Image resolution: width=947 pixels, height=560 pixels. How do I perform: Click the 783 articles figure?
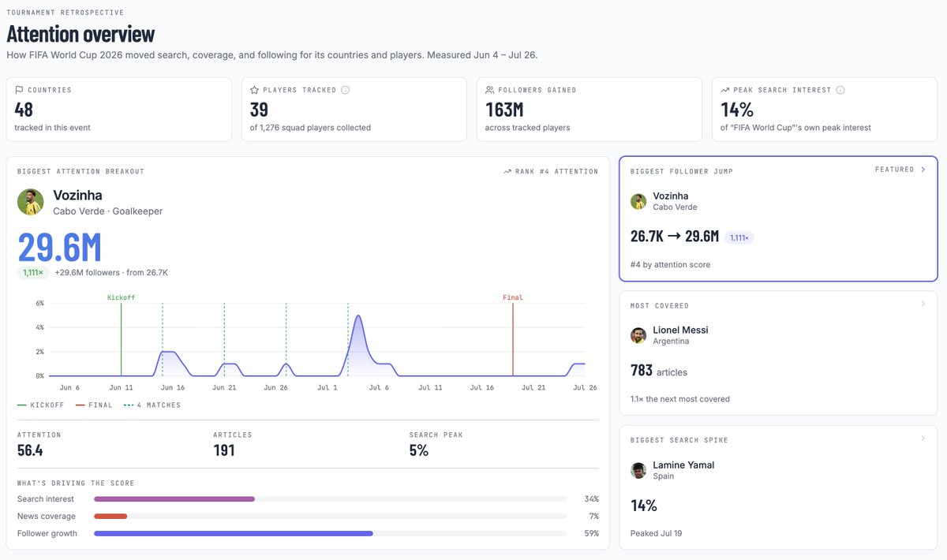coord(659,370)
